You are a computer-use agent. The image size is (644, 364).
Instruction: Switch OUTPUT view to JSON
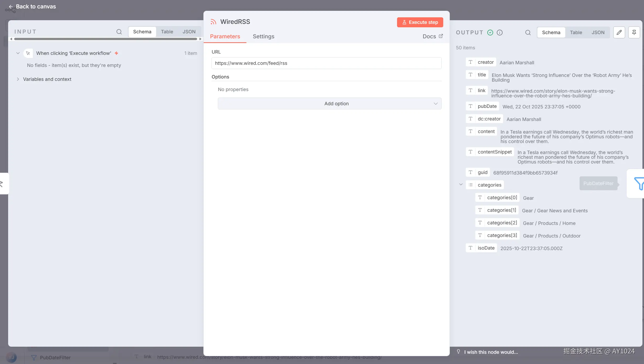point(598,33)
